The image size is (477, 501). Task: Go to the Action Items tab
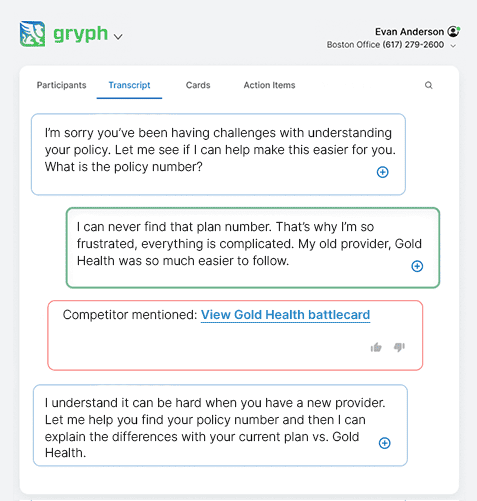269,85
